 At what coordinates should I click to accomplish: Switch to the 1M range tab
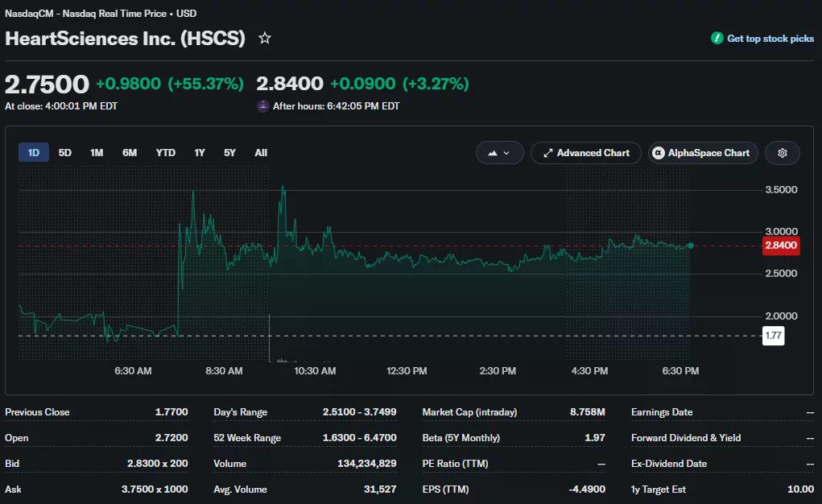(x=97, y=153)
